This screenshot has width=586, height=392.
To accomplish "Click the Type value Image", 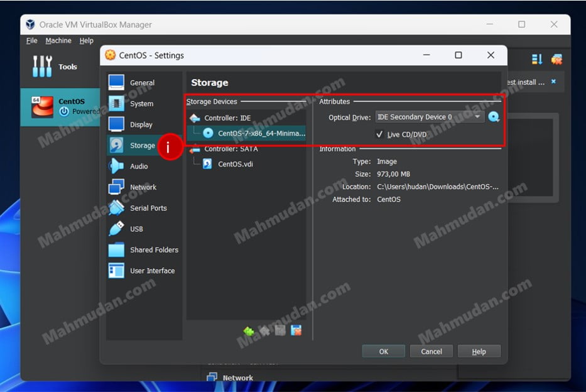I will (x=387, y=161).
